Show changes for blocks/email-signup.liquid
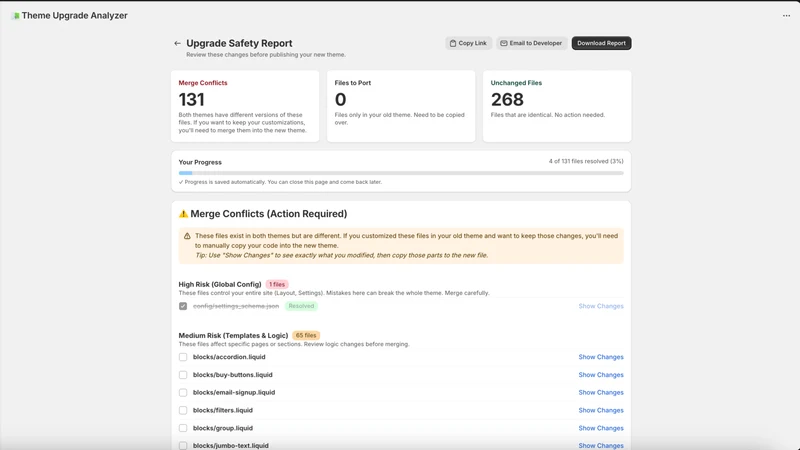 [x=601, y=393]
